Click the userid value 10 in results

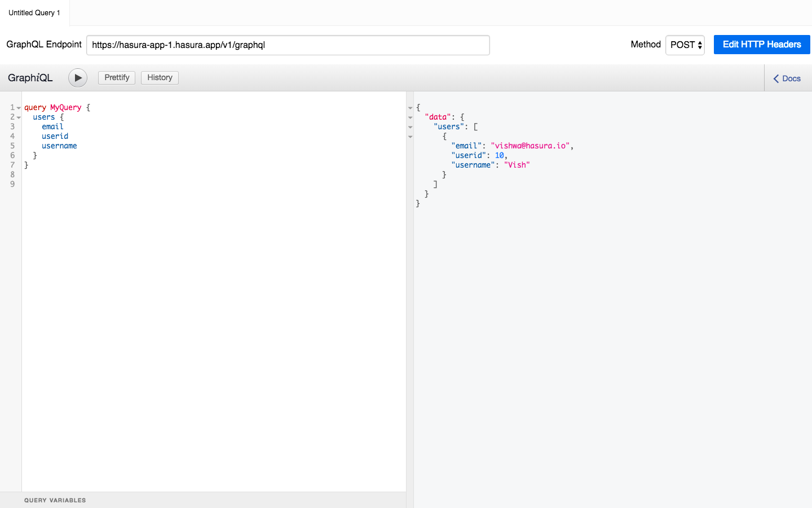coord(500,155)
